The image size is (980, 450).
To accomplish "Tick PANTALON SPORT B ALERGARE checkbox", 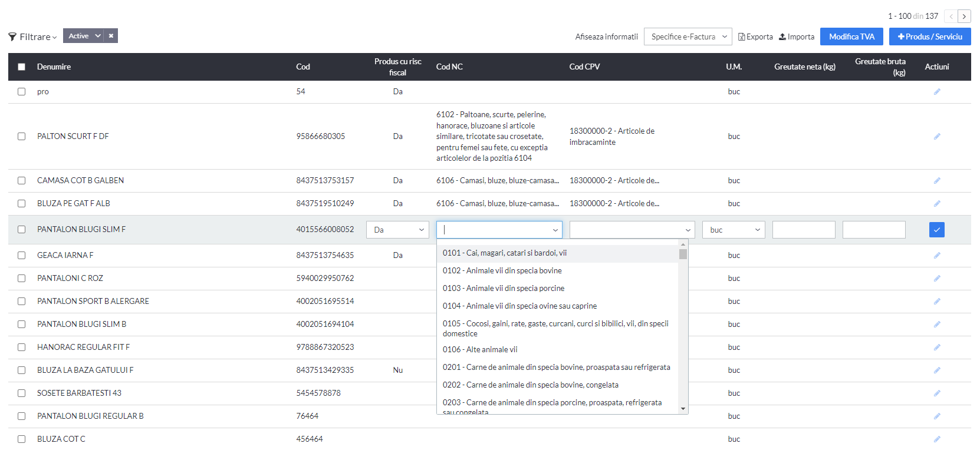I will coord(22,302).
